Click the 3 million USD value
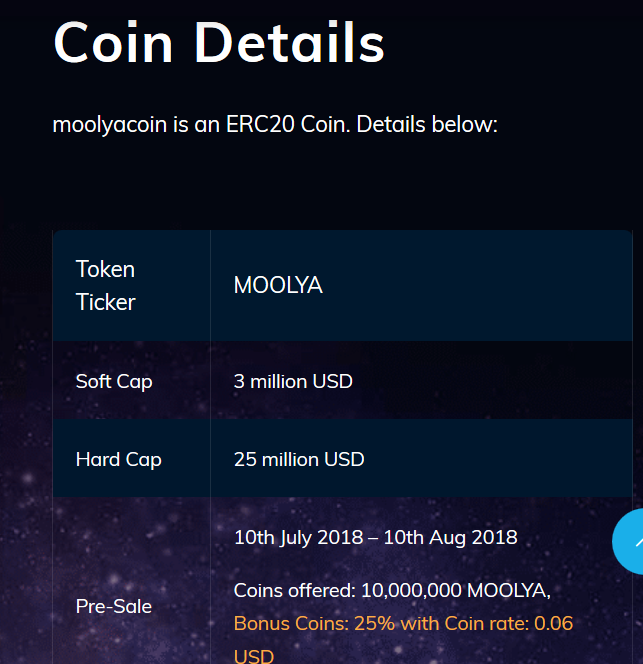 (293, 382)
